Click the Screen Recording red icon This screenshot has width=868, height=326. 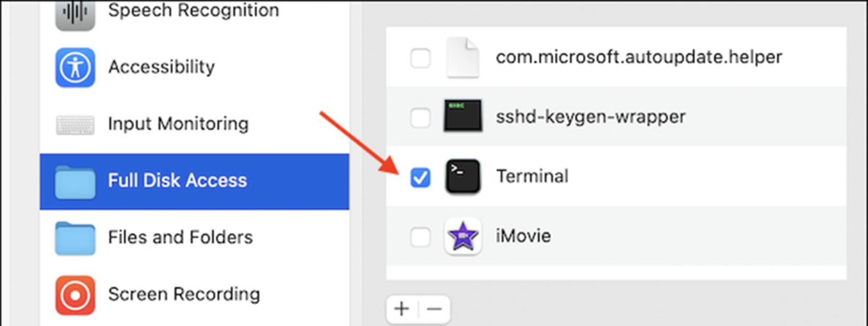pyautogui.click(x=75, y=295)
